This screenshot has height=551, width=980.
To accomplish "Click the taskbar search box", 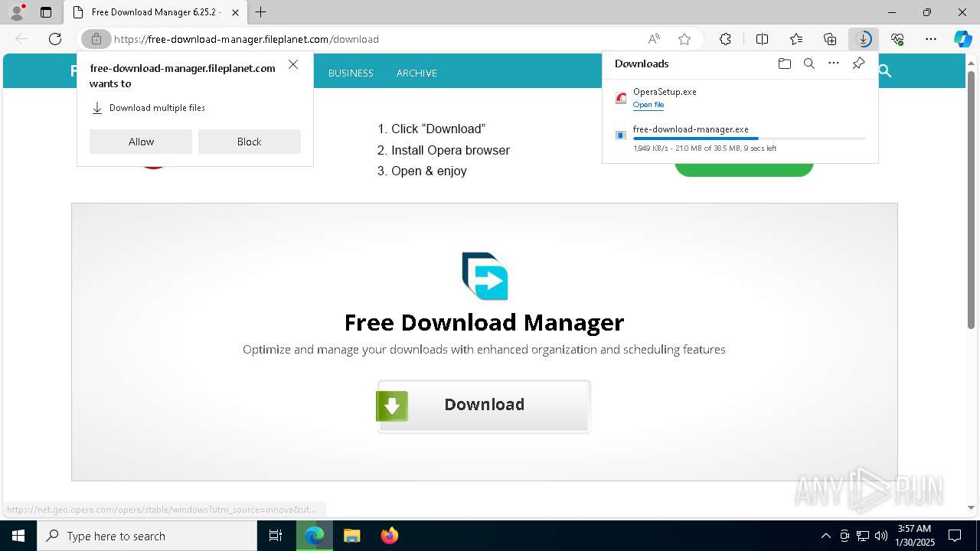I will click(147, 536).
